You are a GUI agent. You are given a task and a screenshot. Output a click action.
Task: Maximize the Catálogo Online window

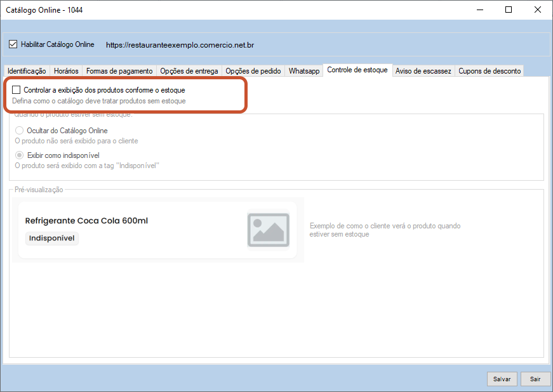(509, 10)
